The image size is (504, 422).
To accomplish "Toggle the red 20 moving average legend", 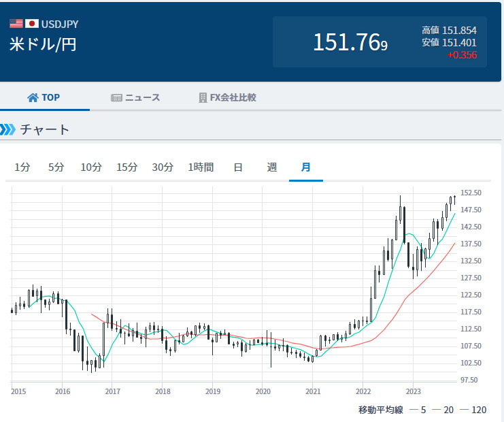I will point(443,410).
